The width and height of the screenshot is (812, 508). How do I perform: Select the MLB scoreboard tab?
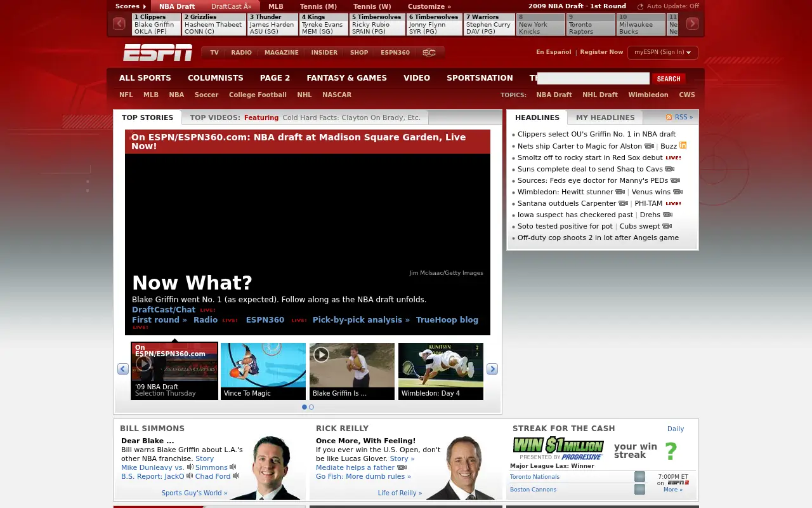click(x=276, y=6)
